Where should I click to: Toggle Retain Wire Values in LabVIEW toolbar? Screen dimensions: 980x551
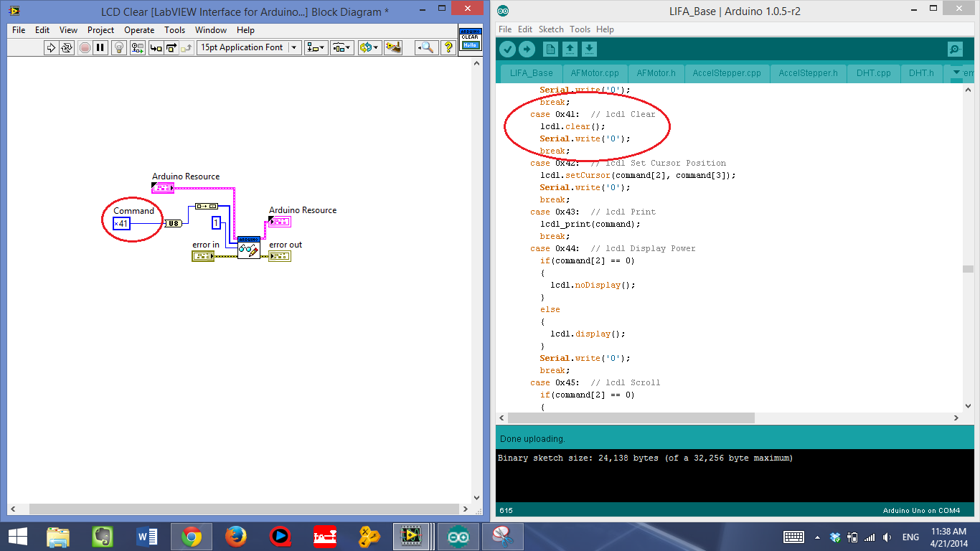(138, 47)
